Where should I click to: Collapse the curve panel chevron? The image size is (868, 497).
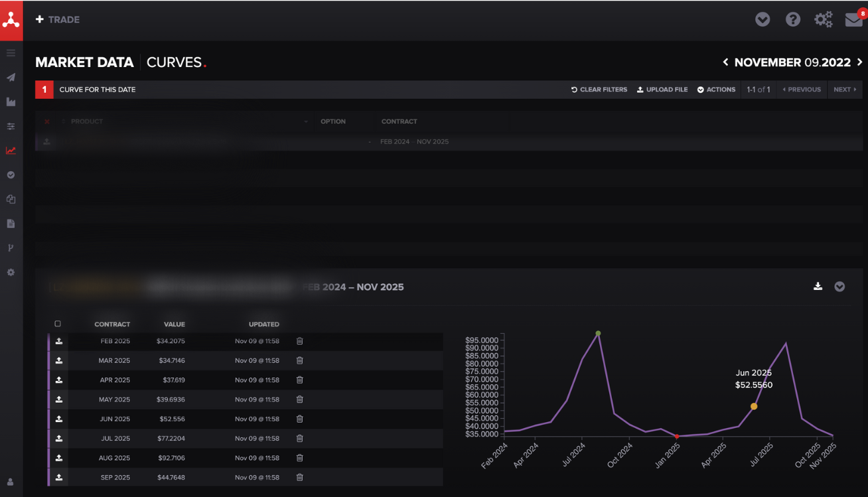(x=839, y=287)
